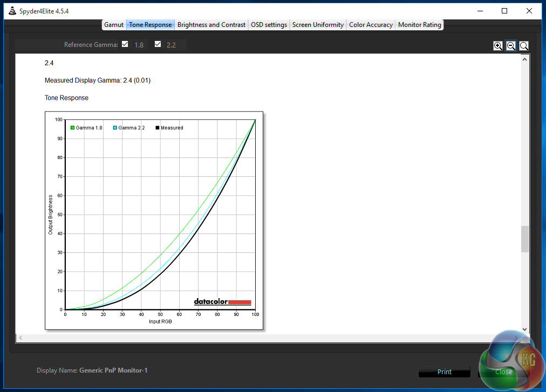Click the zoom out magnifier icon
546x392 pixels.
[x=511, y=46]
